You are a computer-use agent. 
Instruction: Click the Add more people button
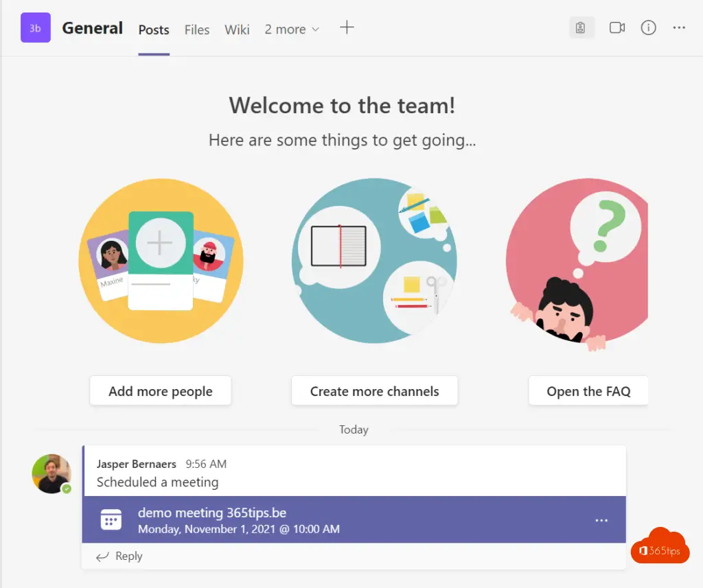pos(160,391)
